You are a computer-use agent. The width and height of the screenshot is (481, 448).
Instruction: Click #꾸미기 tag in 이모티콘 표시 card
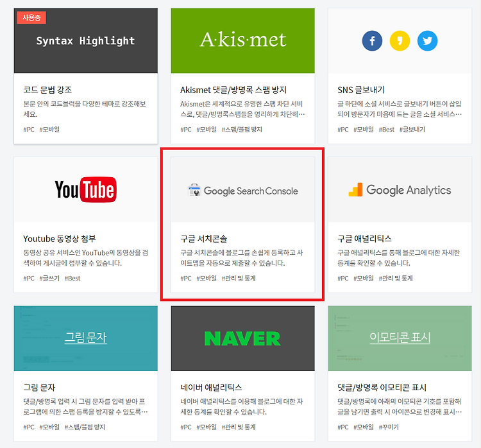tap(389, 427)
